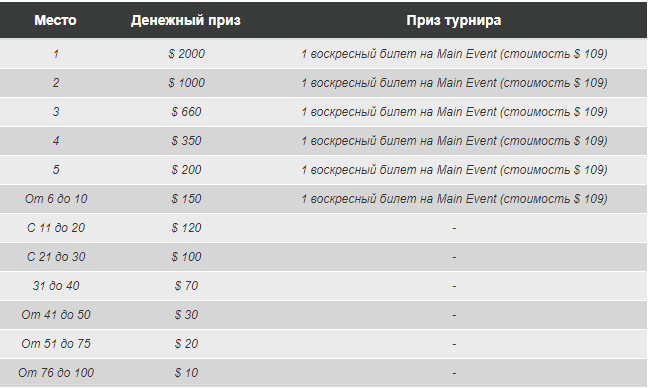Image resolution: width=649 pixels, height=388 pixels.
Task: Select the $ 1000 prize cell
Action: tap(186, 83)
